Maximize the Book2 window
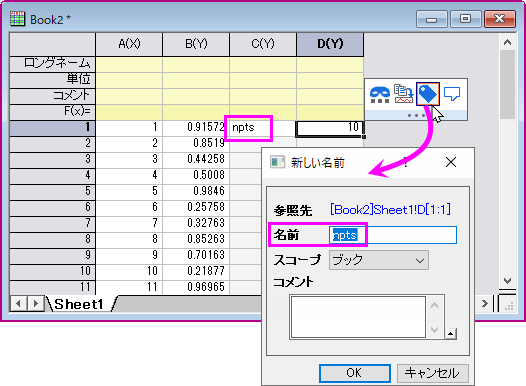Screen dimensions: 526x386 465,19
